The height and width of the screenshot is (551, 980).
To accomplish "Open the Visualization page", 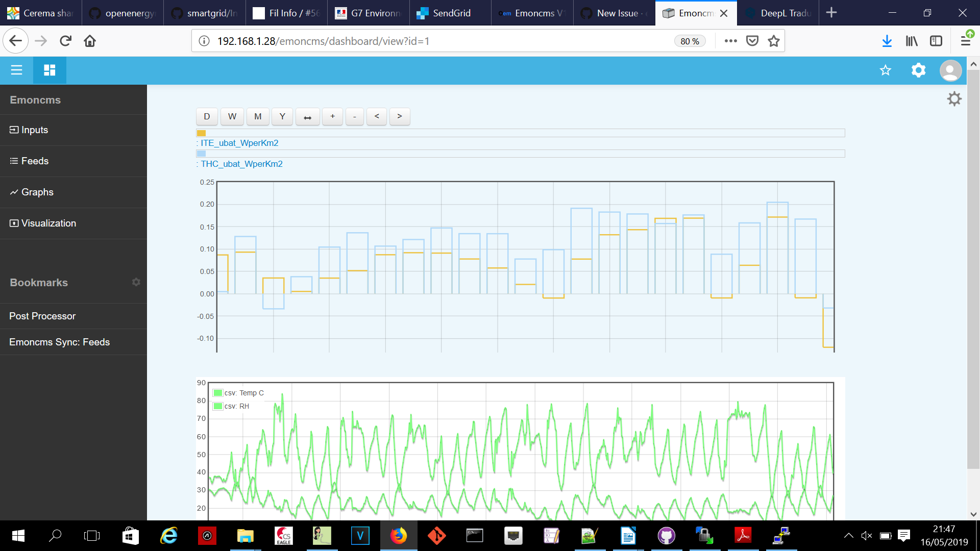I will pos(48,223).
